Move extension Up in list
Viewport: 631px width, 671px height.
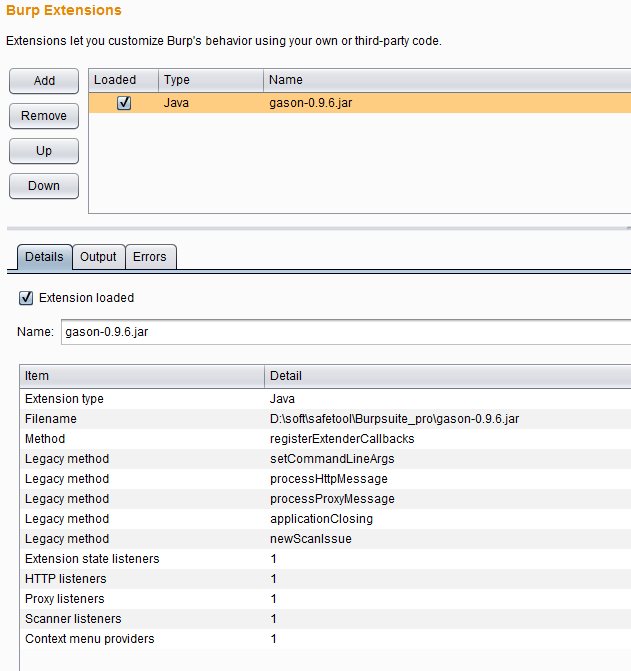pos(44,151)
